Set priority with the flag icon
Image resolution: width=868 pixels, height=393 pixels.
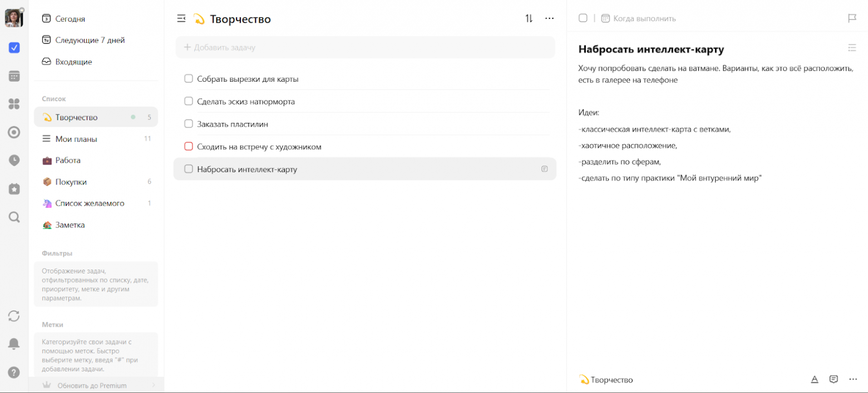click(x=852, y=18)
